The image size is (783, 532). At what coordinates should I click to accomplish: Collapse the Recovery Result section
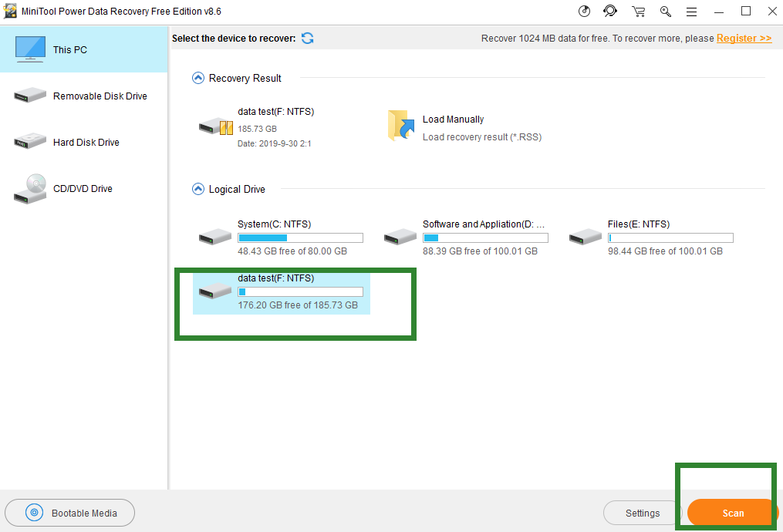(198, 78)
